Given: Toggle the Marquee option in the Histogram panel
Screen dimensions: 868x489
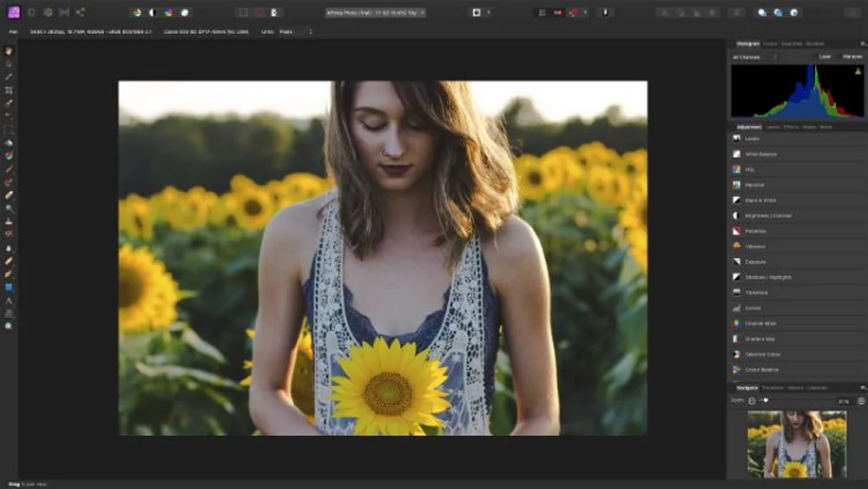Looking at the screenshot, I should pyautogui.click(x=852, y=56).
